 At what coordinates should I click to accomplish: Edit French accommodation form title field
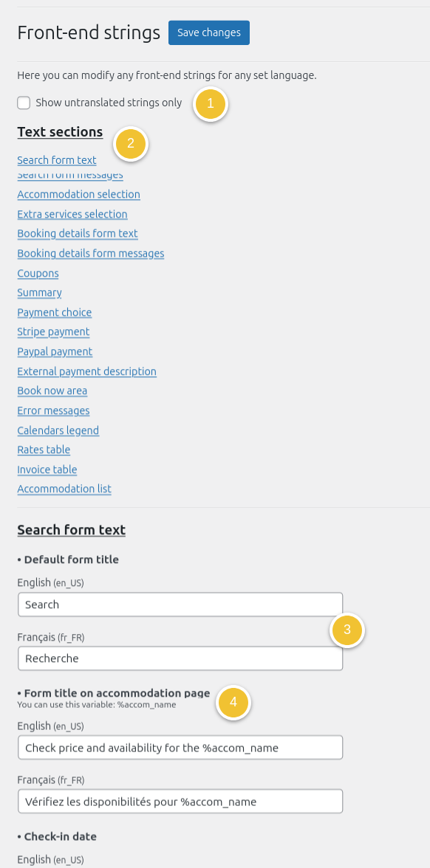click(180, 802)
